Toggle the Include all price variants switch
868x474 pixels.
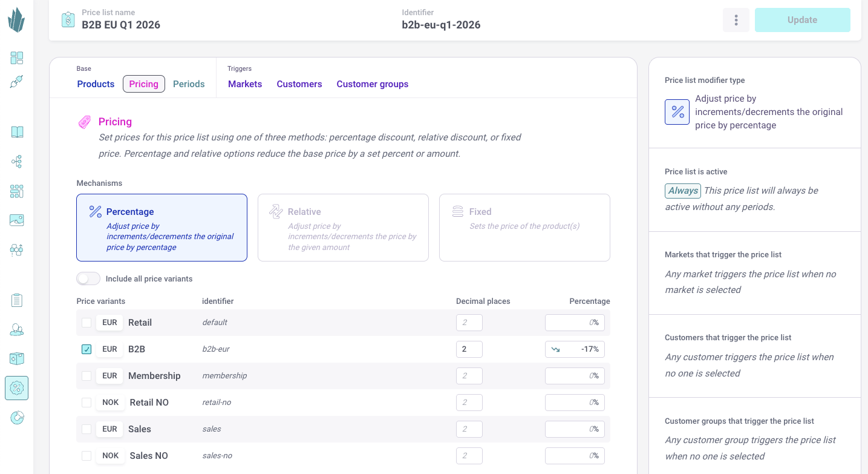[88, 279]
